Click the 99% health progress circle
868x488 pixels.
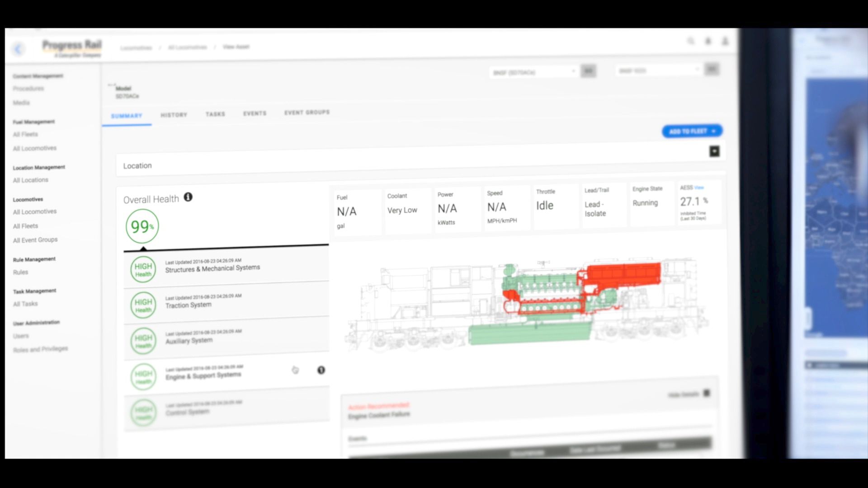pyautogui.click(x=142, y=226)
